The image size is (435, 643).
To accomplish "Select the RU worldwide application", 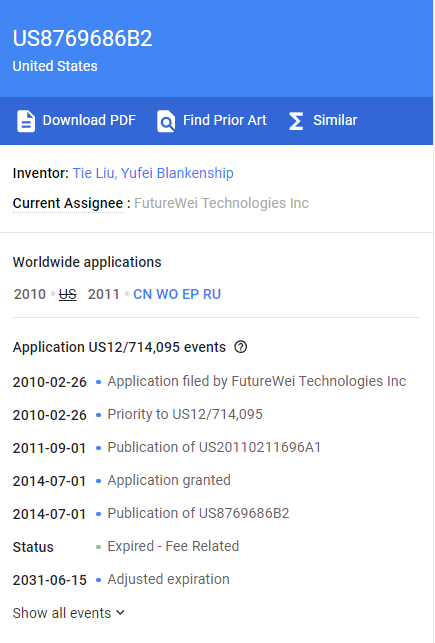I will coord(212,294).
